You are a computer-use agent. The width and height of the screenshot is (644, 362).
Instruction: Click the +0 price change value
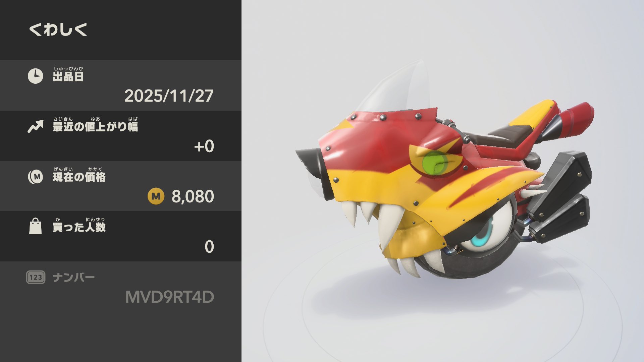pyautogui.click(x=204, y=146)
